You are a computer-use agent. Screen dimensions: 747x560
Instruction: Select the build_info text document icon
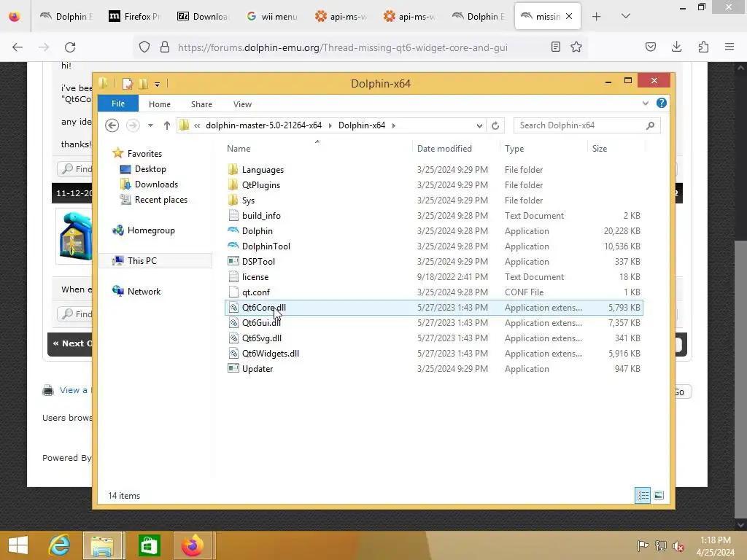tap(233, 216)
